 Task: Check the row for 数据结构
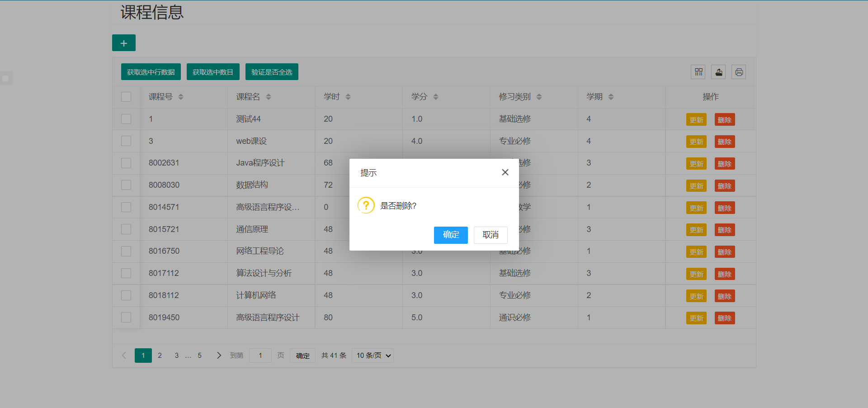126,185
